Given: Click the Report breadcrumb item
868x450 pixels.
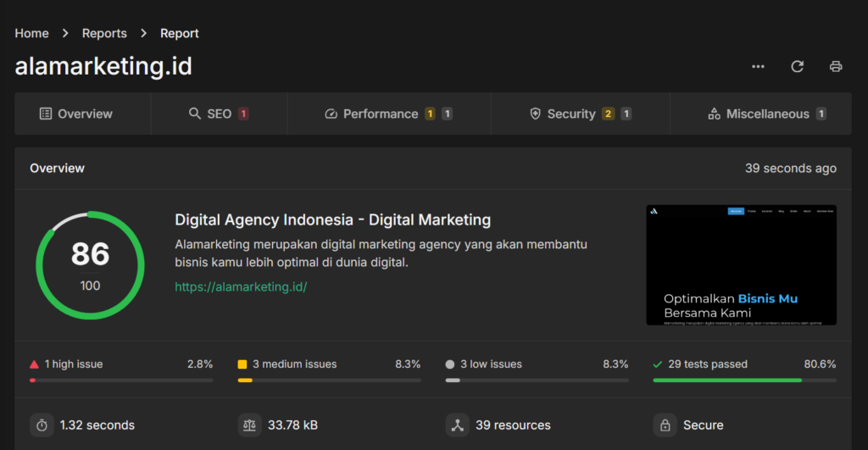Looking at the screenshot, I should click(180, 33).
